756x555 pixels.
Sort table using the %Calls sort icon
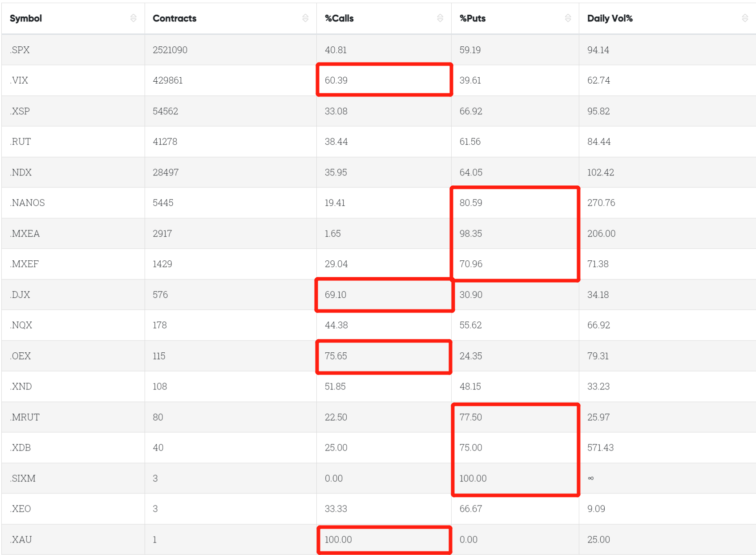coord(440,18)
